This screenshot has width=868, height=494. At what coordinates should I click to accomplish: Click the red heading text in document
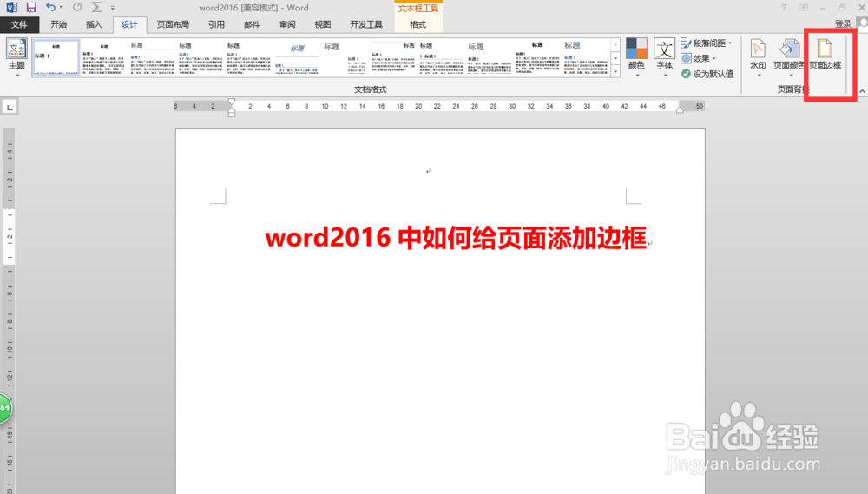click(x=456, y=238)
